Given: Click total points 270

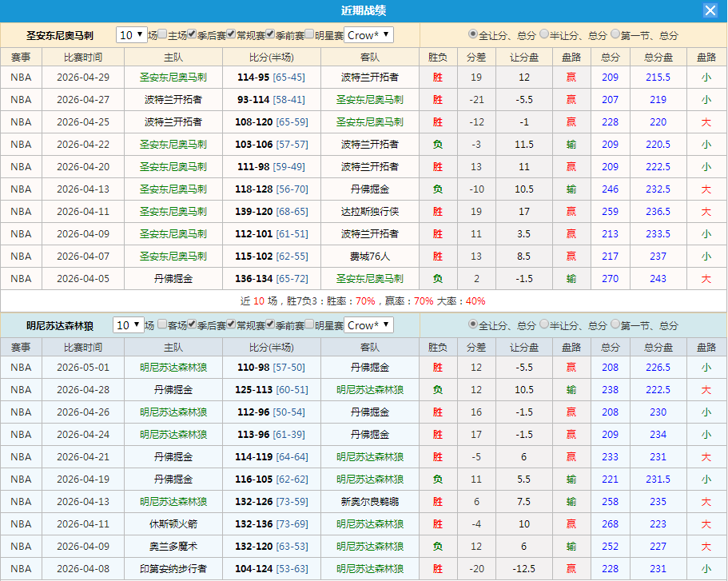Looking at the screenshot, I should [610, 279].
